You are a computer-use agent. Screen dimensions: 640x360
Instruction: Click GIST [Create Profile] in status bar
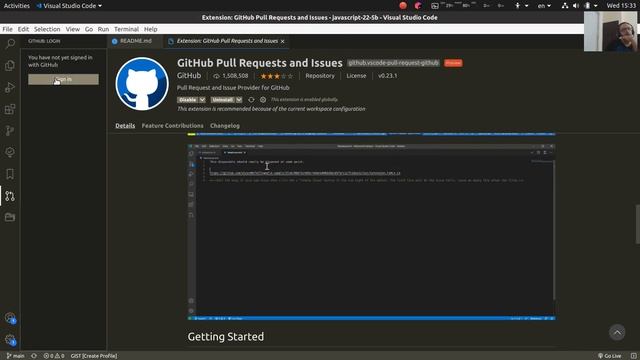pos(94,356)
